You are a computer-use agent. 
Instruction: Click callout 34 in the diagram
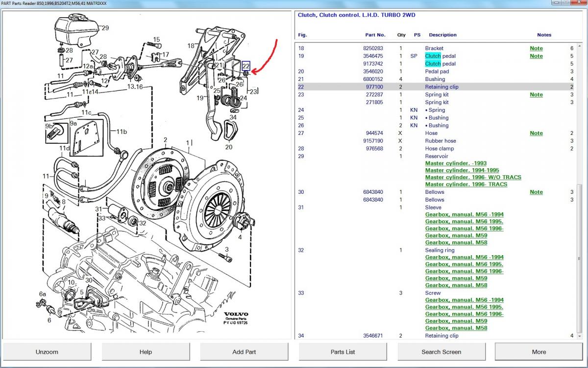233,117
